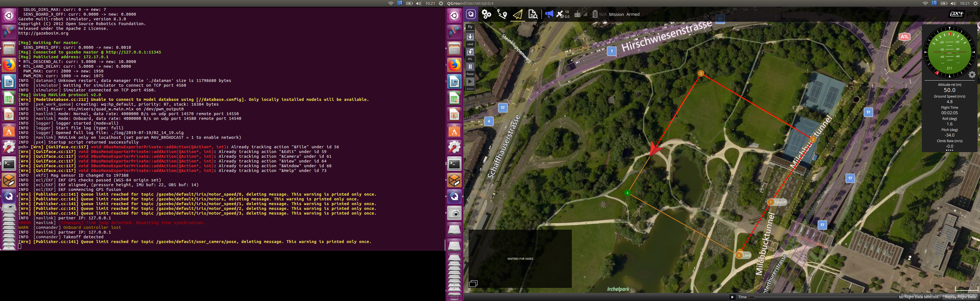
Task: Open sound volume menu right top bar
Action: [953, 3]
